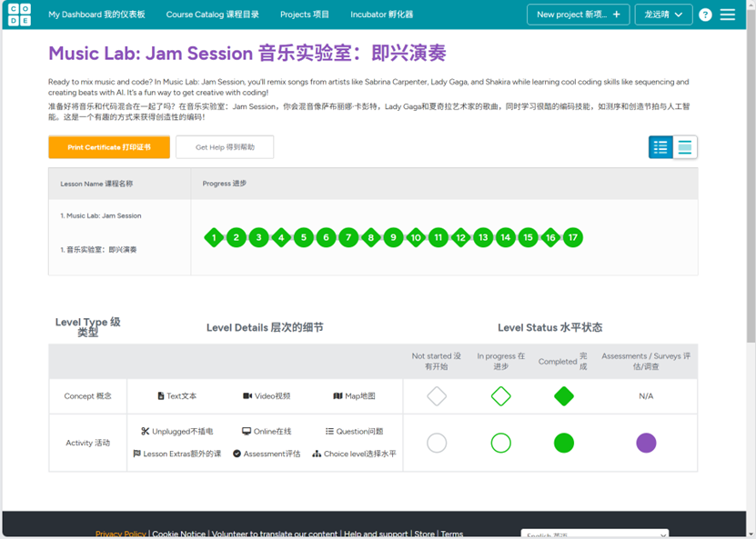The height and width of the screenshot is (539, 756).
Task: Click the Not started empty circle
Action: coord(437,443)
